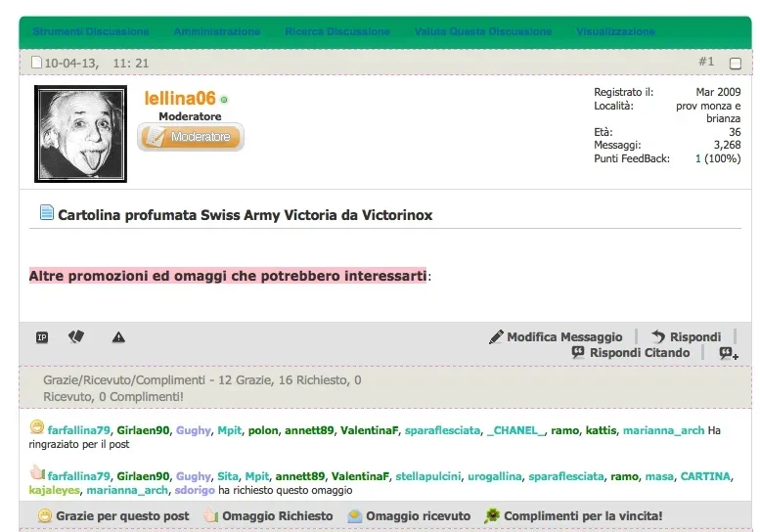
Task: Click thumbs-up icon next to Omaggio Richiesto
Action: pyautogui.click(x=211, y=515)
